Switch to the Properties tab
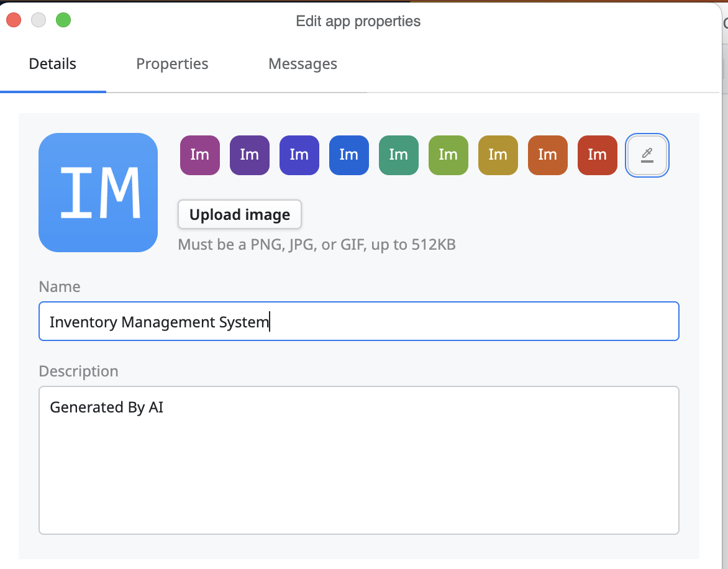Screen dimensions: 728x569 (172, 63)
